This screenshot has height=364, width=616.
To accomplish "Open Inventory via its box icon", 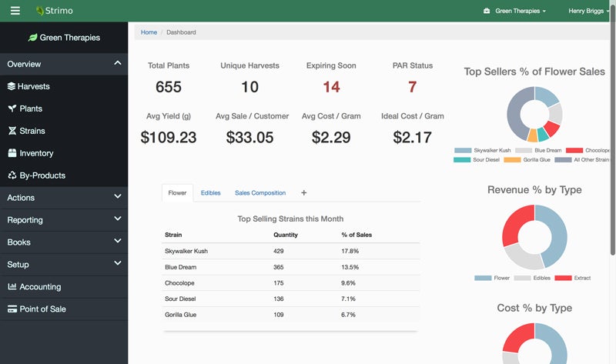I will click(12, 153).
